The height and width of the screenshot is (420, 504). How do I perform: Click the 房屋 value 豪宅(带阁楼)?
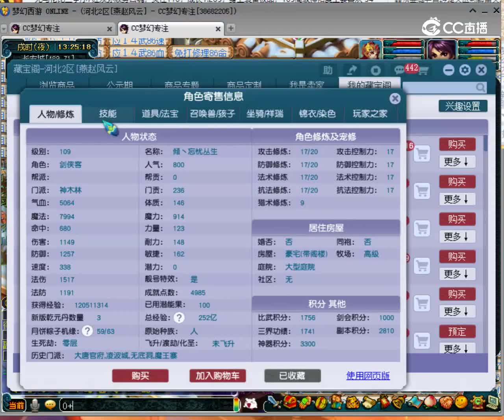306,254
